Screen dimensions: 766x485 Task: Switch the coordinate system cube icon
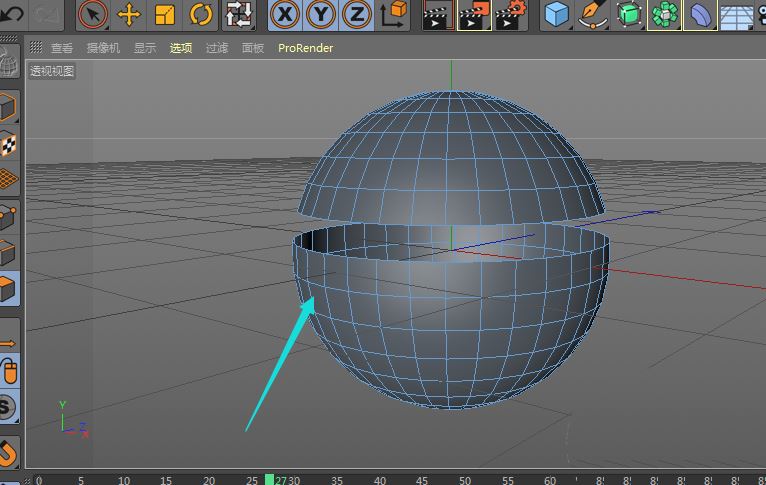tap(395, 14)
